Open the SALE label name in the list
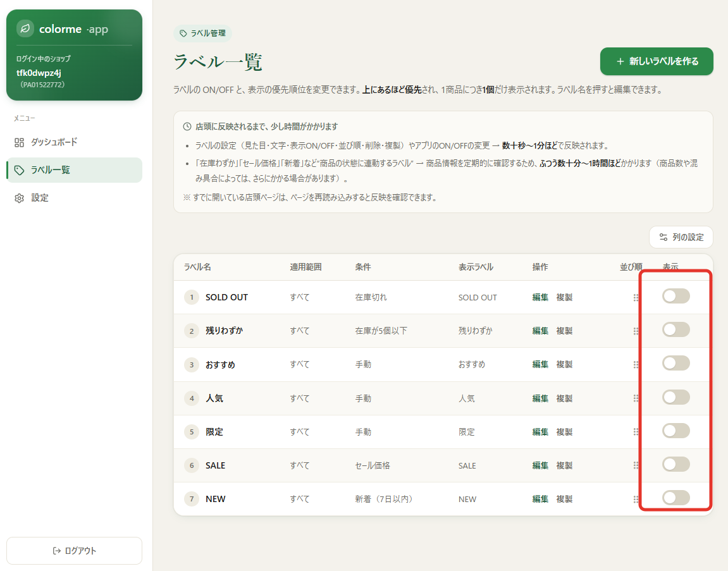728x571 pixels. tap(216, 465)
